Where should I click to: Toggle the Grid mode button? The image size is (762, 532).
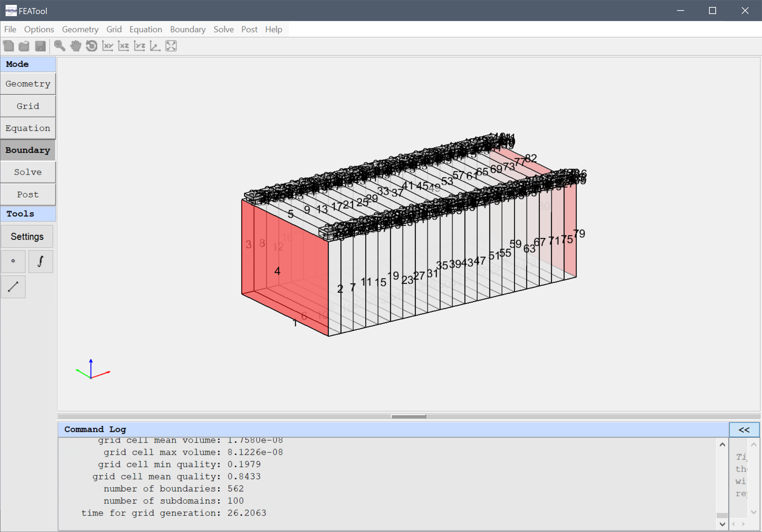[28, 106]
